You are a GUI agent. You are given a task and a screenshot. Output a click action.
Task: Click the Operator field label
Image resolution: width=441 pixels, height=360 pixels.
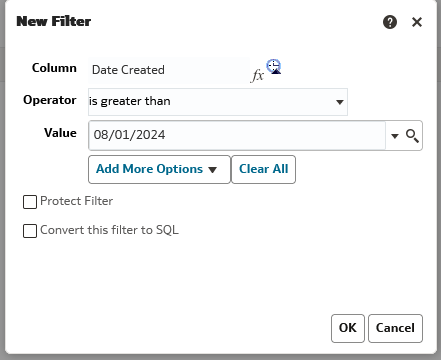point(50,100)
